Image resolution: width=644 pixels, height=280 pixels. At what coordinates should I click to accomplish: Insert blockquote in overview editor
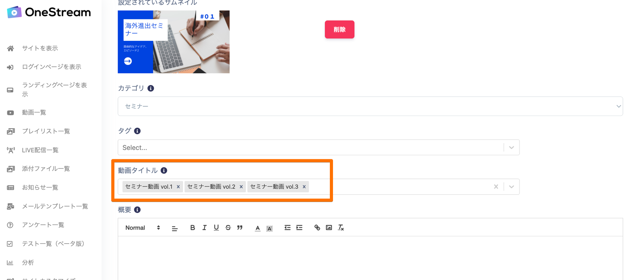click(240, 228)
